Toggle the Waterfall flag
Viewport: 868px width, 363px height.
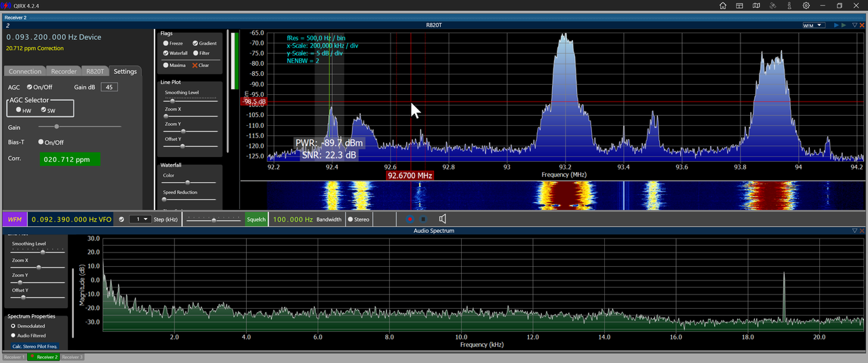[x=165, y=53]
